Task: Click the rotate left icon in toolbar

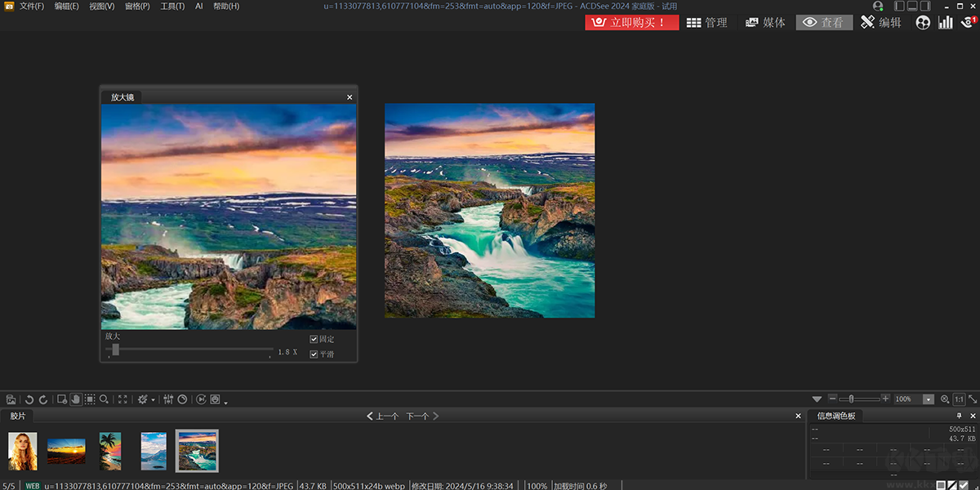Action: [x=29, y=399]
